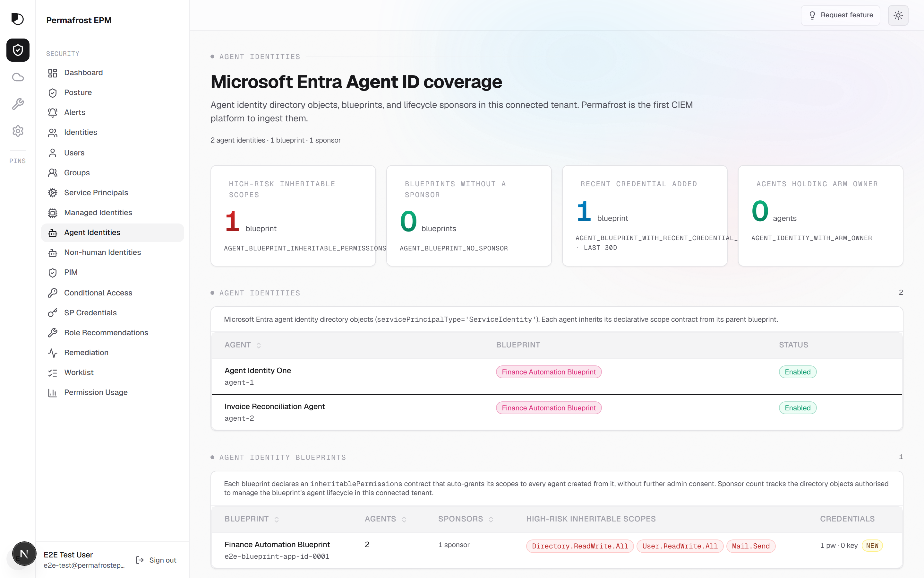Navigate to Permission Usage
Viewport: 924px width, 578px height.
[112, 392]
